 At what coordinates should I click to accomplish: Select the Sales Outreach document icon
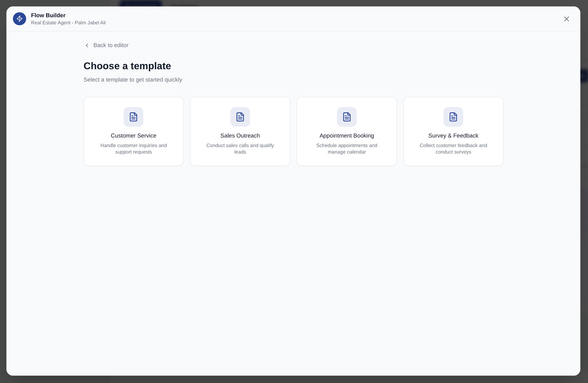point(240,117)
